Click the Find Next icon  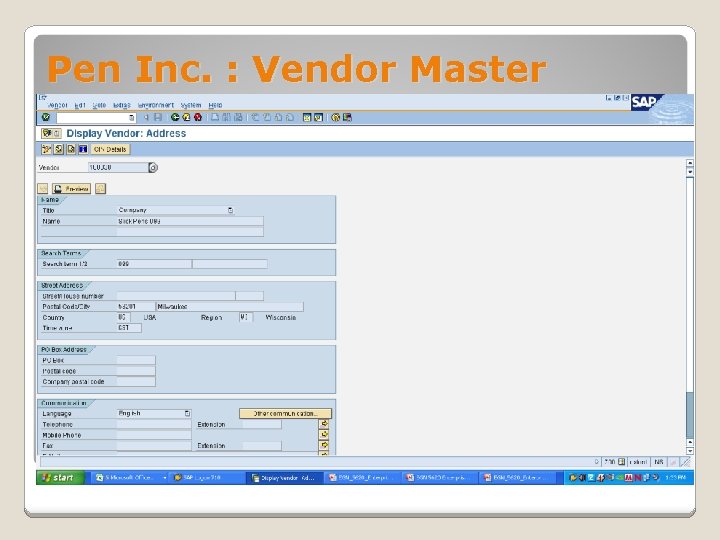click(x=238, y=117)
